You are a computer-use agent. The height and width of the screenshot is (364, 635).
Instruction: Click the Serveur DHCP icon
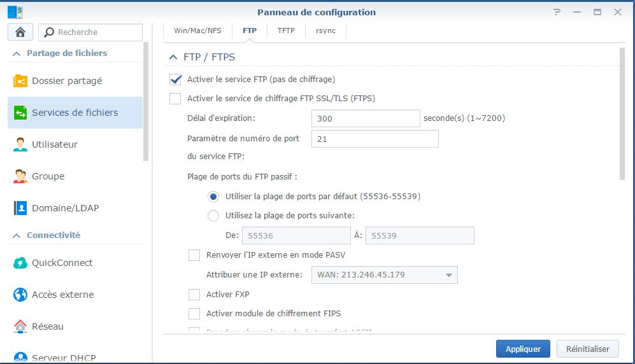tap(20, 358)
